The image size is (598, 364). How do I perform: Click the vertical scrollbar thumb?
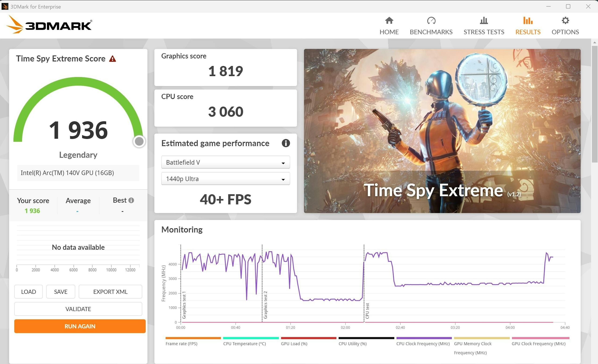click(594, 104)
